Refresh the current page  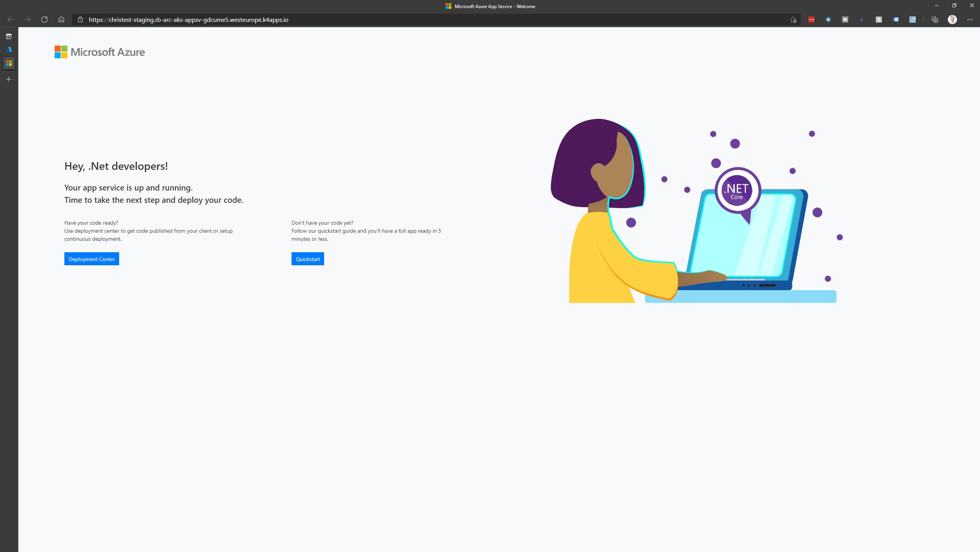44,19
